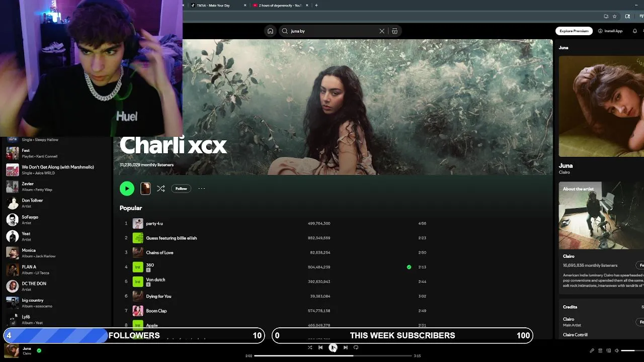Viewport: 644px width, 362px height.
Task: Open 'We Don't Get Along (with Marshmello)' in library
Action: tap(56, 169)
